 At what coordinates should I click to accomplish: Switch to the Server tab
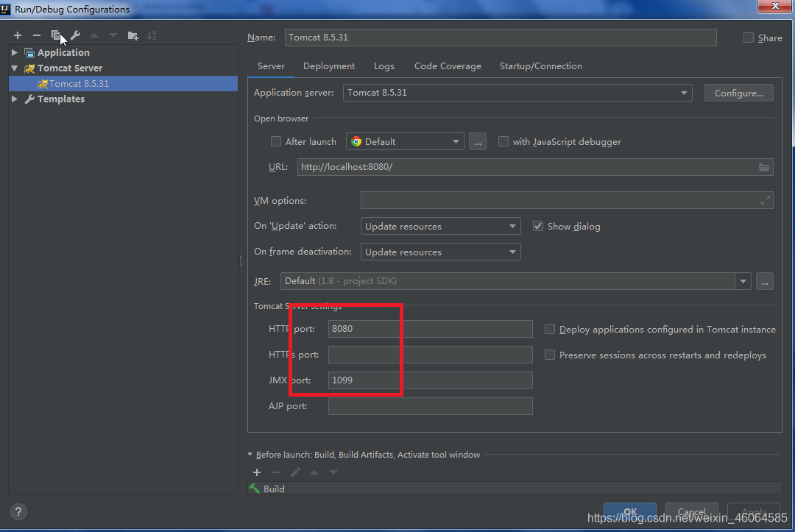click(271, 66)
